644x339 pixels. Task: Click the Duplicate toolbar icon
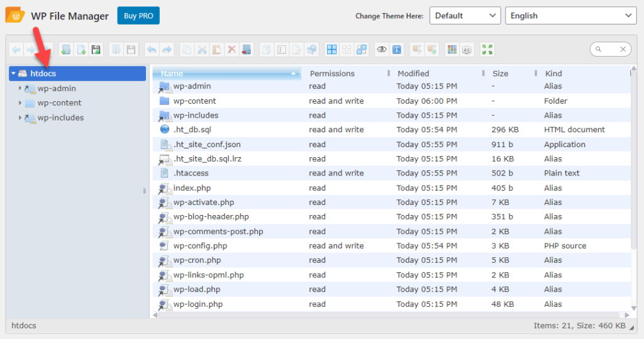[267, 50]
